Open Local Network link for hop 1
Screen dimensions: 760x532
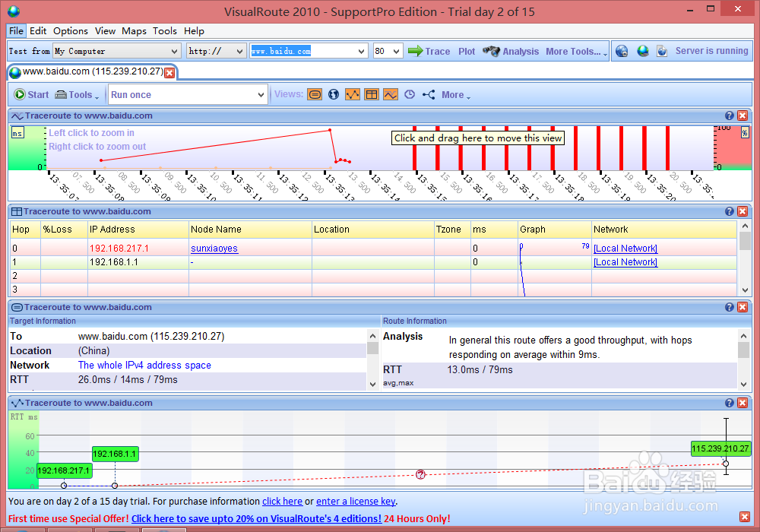(x=625, y=262)
